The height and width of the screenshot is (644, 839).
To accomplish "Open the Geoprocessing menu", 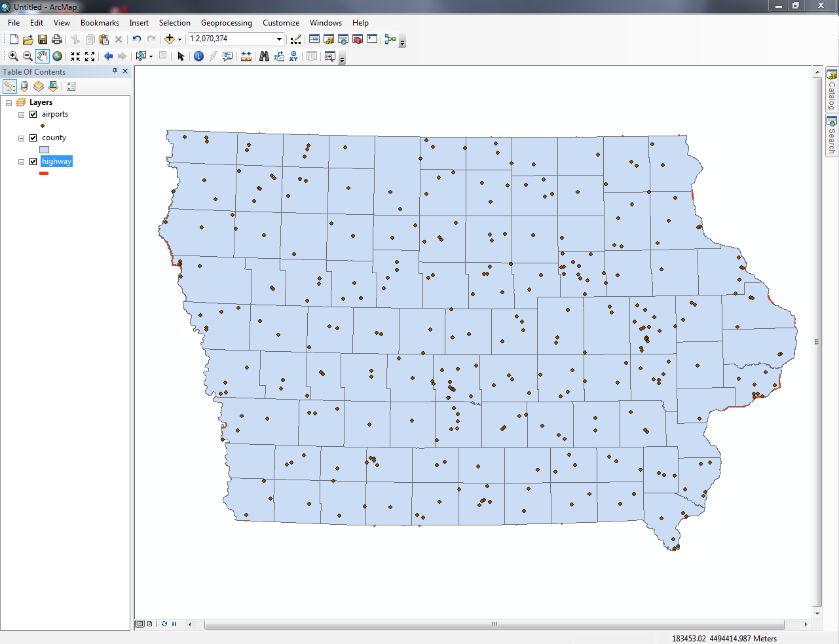I will (x=226, y=22).
